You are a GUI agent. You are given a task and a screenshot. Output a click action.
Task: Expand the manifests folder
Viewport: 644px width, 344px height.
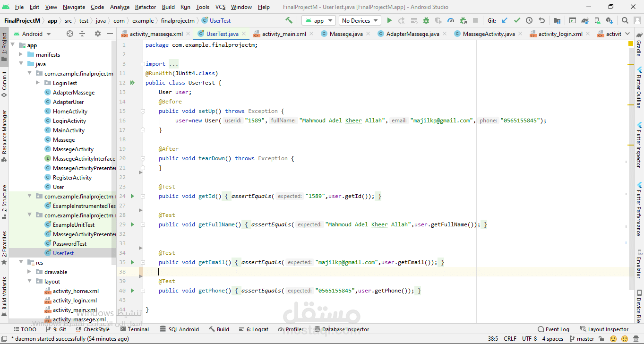(21, 55)
